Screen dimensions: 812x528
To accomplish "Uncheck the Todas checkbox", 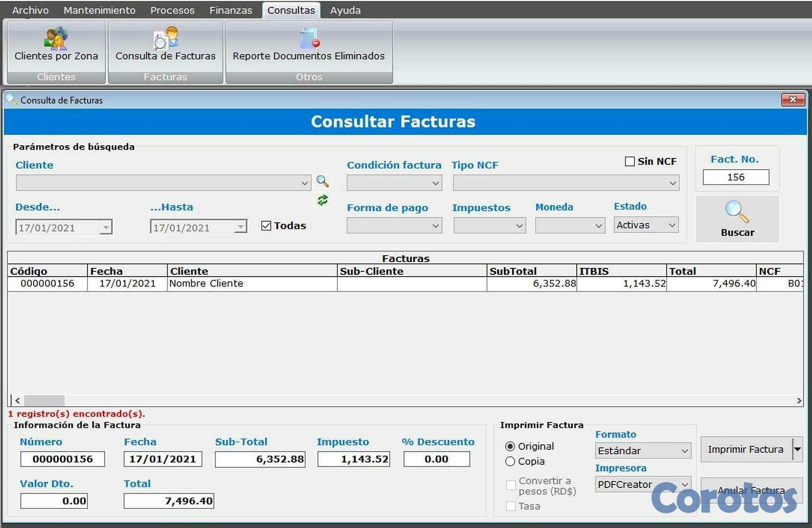I will pyautogui.click(x=266, y=225).
